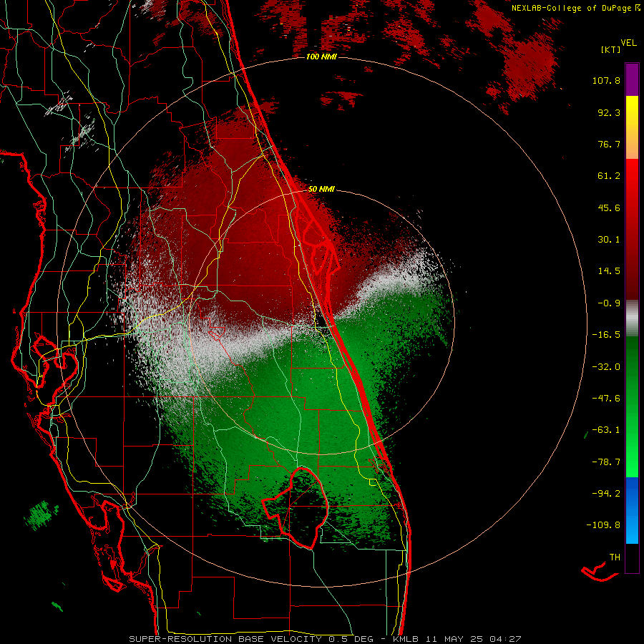Click the VEL legend title

point(628,43)
